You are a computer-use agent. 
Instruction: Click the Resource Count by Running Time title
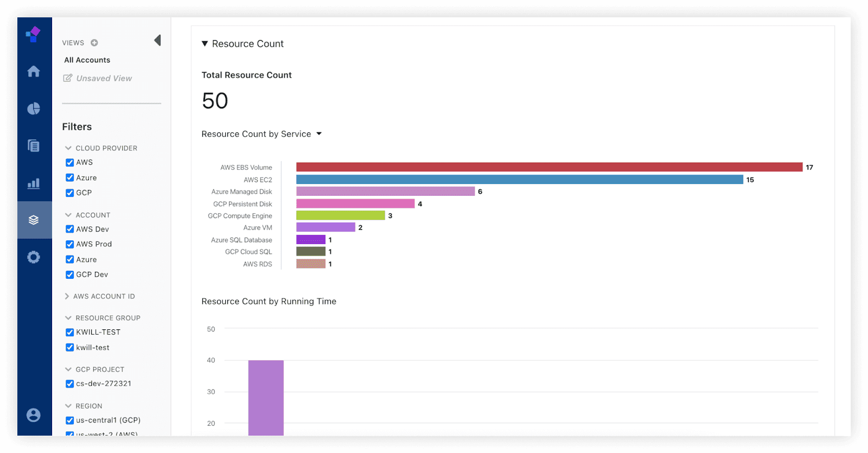click(269, 301)
